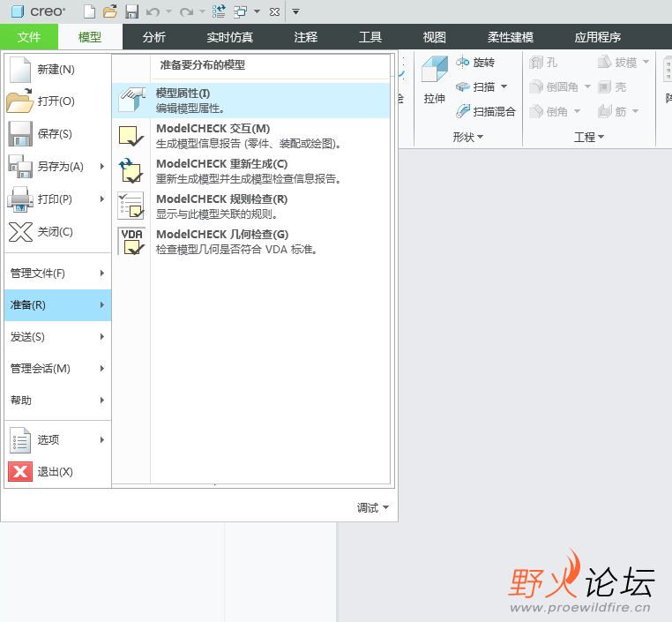Open the 文件 menu tab
The image size is (672, 622).
[x=29, y=37]
